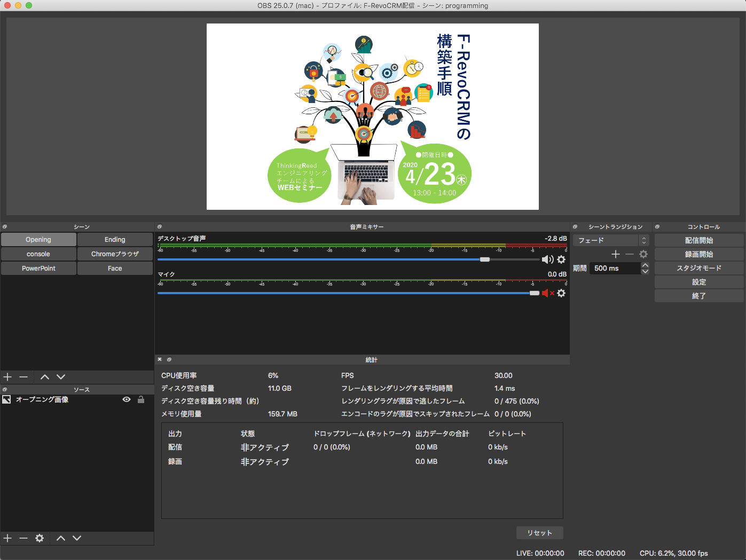Select オープニング画像 source row
The width and height of the screenshot is (746, 560).
(77, 399)
